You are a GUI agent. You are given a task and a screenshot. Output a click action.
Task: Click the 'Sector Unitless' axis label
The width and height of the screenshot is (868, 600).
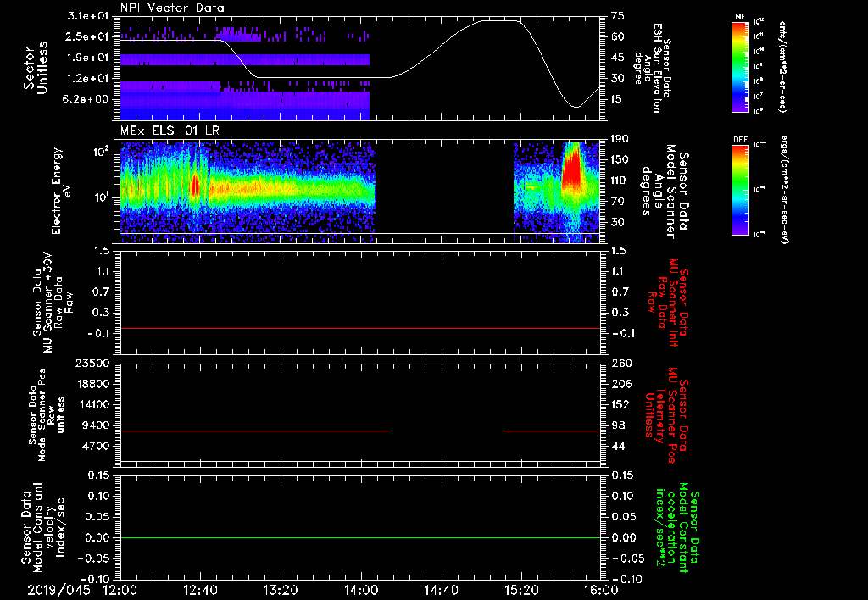[36, 68]
